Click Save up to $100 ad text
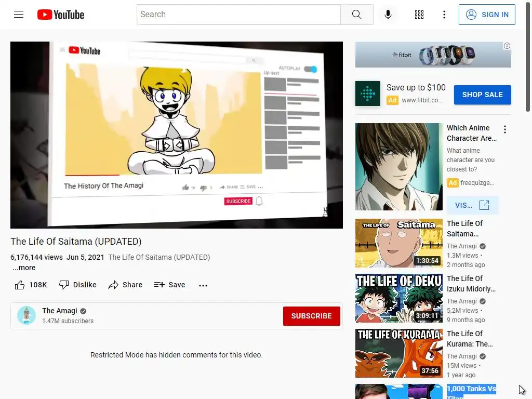This screenshot has width=532, height=399. [416, 87]
